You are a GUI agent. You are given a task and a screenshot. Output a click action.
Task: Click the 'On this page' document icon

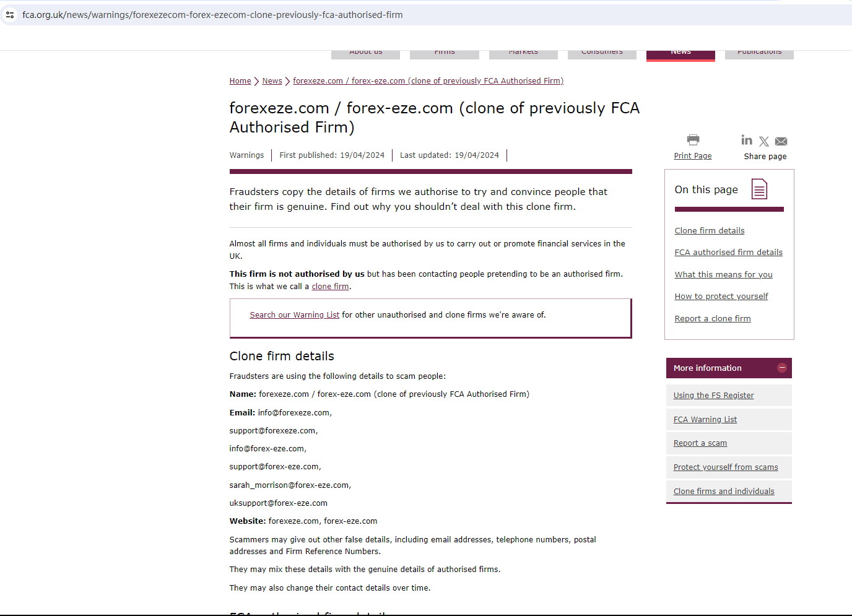(x=759, y=189)
